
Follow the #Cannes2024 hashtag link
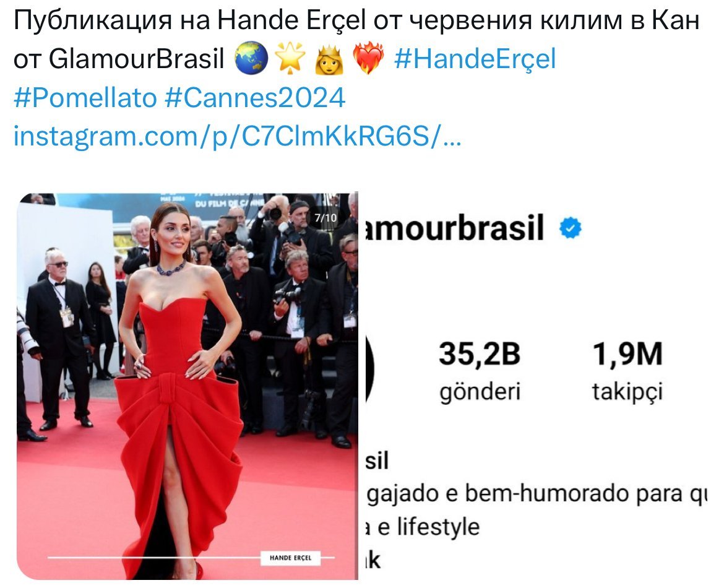click(255, 98)
